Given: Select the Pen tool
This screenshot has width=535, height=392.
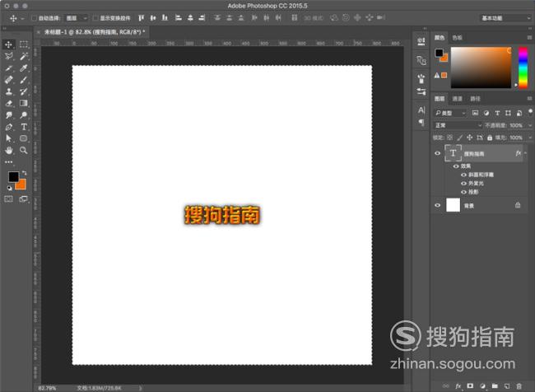Looking at the screenshot, I should tap(9, 127).
